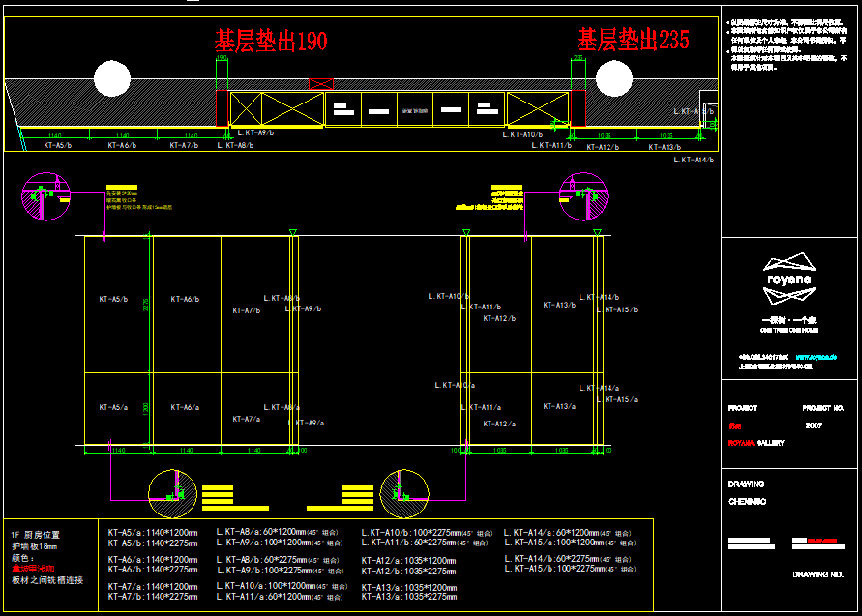Click the DRAWING NO. label

pos(817,574)
